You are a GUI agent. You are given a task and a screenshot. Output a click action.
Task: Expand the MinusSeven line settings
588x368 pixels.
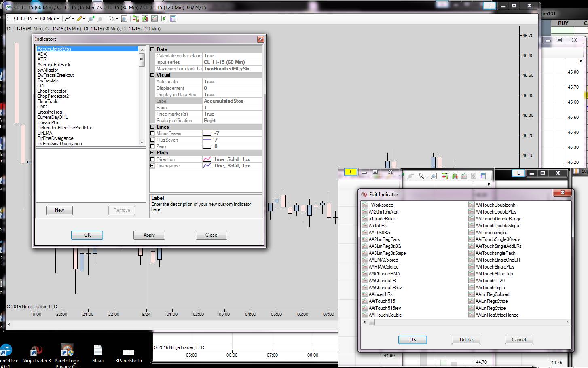[x=152, y=133]
